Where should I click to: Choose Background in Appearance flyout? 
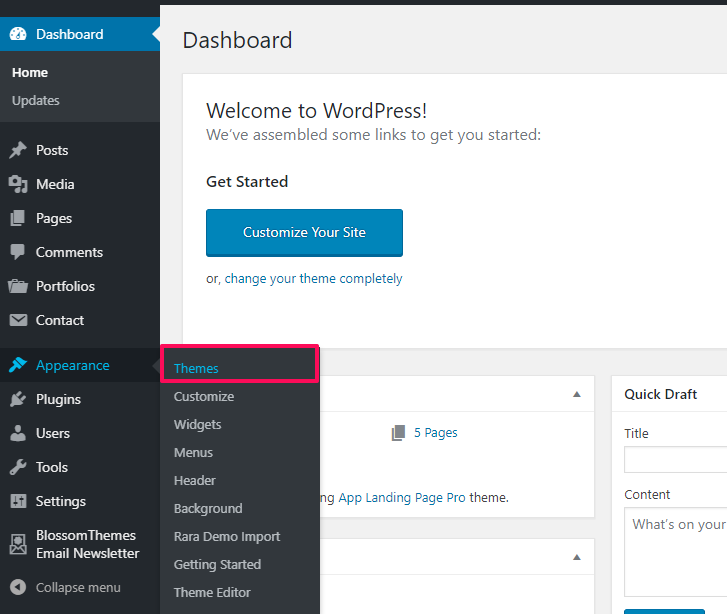pyautogui.click(x=208, y=509)
